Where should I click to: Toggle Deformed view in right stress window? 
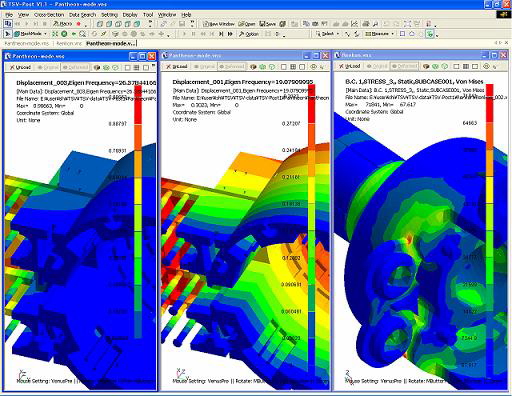coord(404,66)
